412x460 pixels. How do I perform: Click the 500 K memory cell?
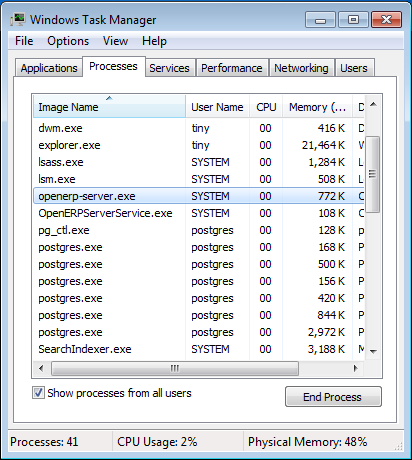331,264
